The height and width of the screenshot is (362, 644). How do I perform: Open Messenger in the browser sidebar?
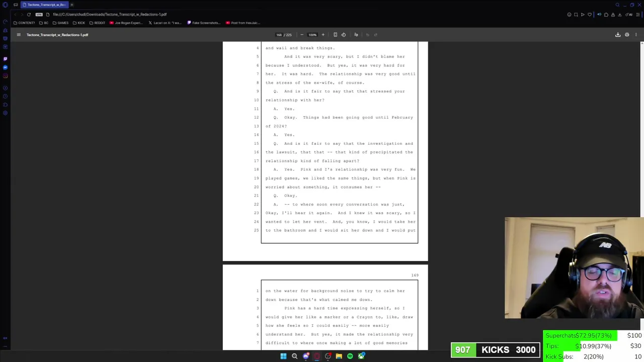[x=5, y=67]
